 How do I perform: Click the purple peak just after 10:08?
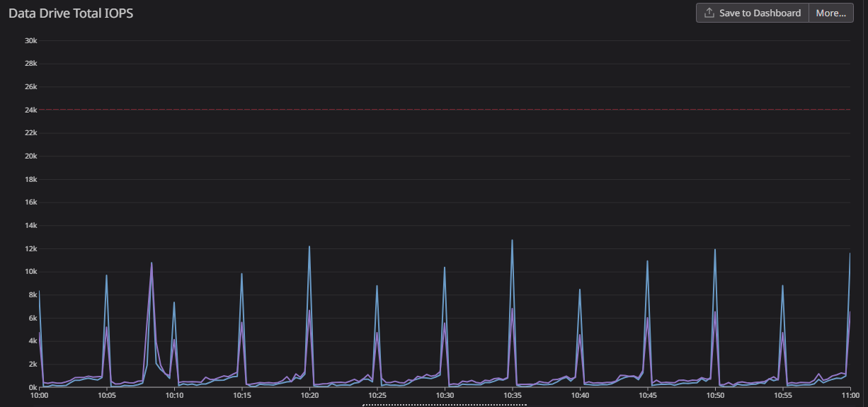click(x=152, y=263)
